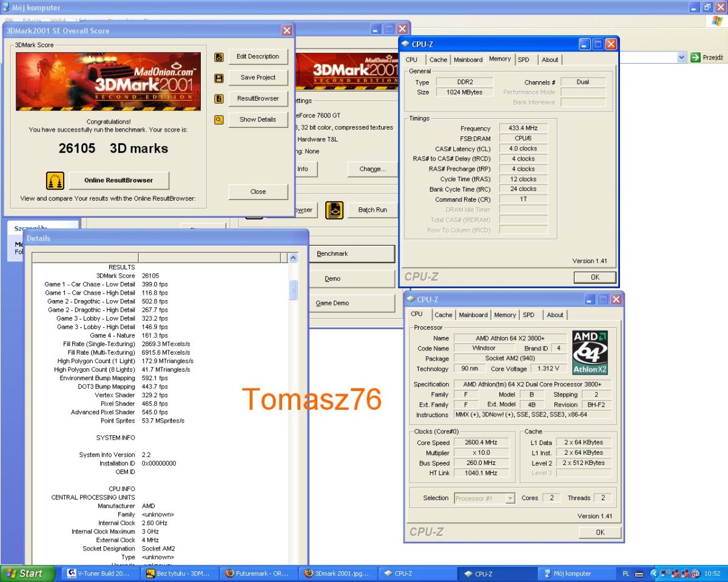
Task: Open Cache tab in lower CPU-Z window
Action: coord(443,315)
